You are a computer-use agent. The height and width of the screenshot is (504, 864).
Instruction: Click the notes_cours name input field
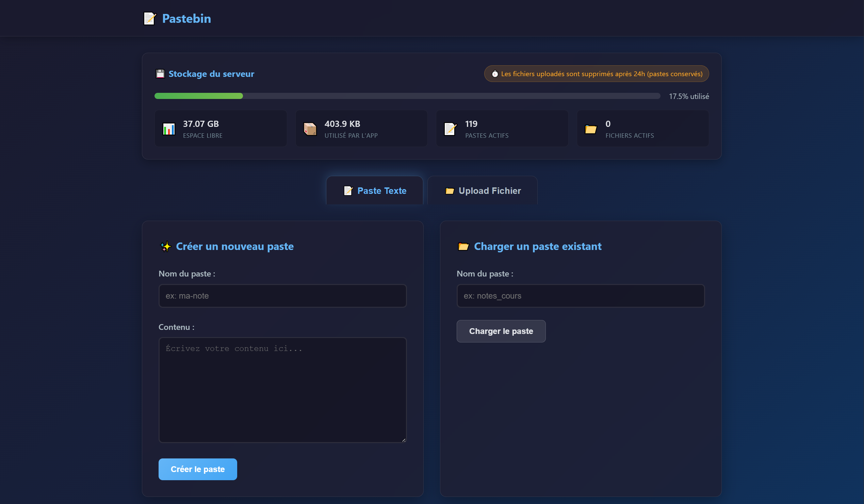tap(580, 296)
